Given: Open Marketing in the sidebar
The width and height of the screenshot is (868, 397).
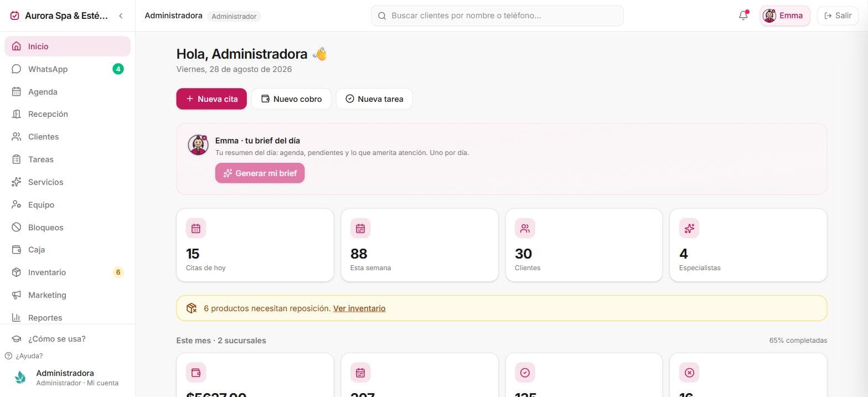Looking at the screenshot, I should (x=68, y=295).
